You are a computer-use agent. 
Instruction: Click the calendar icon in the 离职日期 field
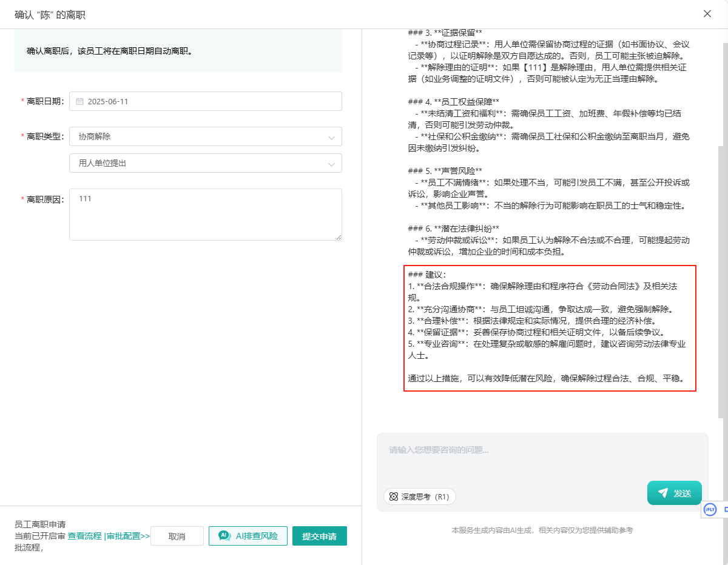click(x=79, y=102)
